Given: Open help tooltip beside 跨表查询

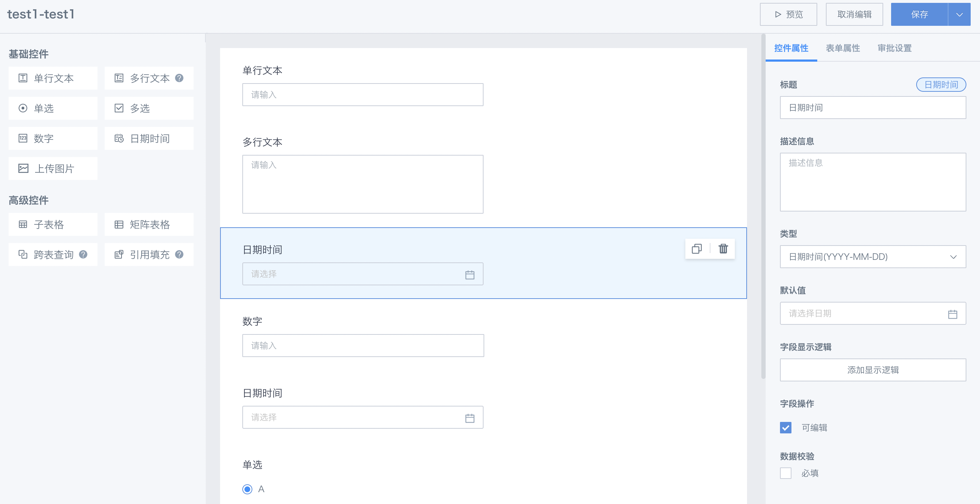Looking at the screenshot, I should (x=83, y=255).
